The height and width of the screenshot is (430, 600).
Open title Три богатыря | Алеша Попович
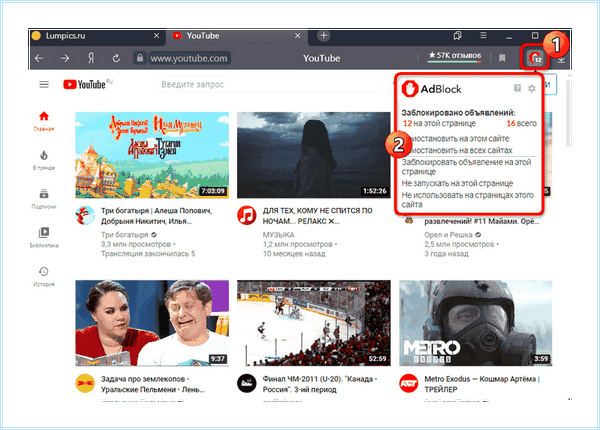(157, 216)
